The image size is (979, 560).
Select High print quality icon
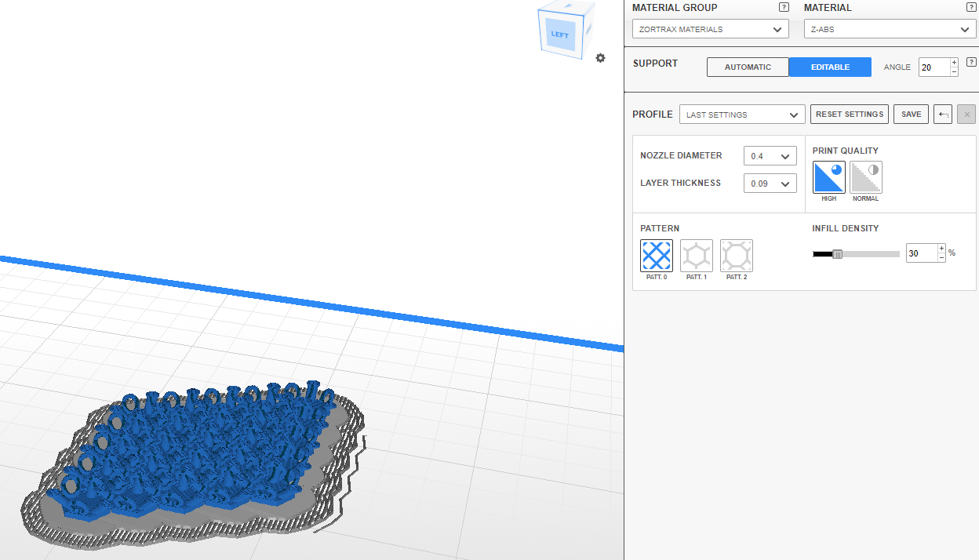(x=829, y=177)
